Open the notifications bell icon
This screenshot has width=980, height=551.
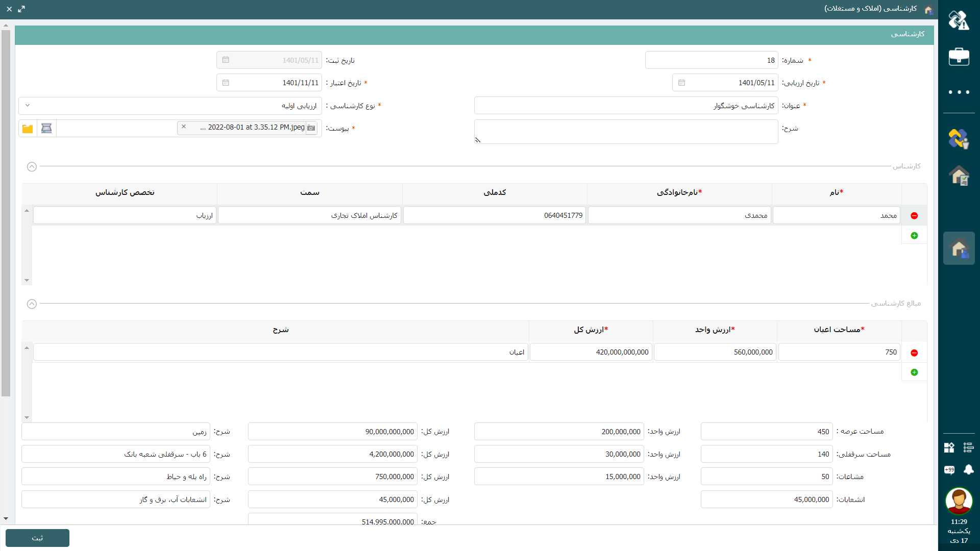968,469
